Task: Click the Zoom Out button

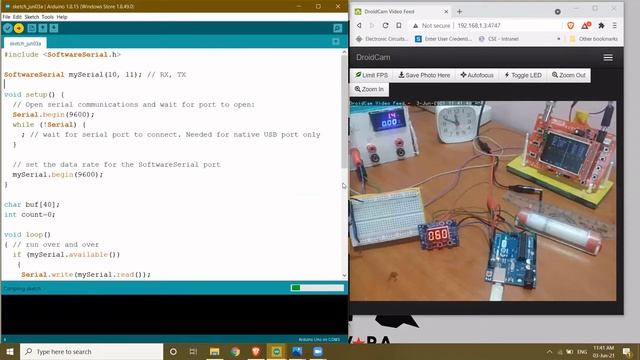Action: (x=569, y=75)
